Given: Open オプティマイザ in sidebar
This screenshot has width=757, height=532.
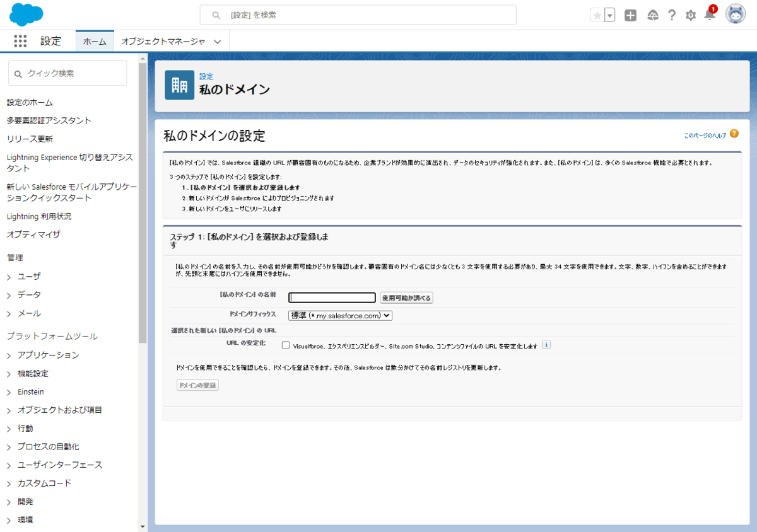Looking at the screenshot, I should tap(33, 234).
